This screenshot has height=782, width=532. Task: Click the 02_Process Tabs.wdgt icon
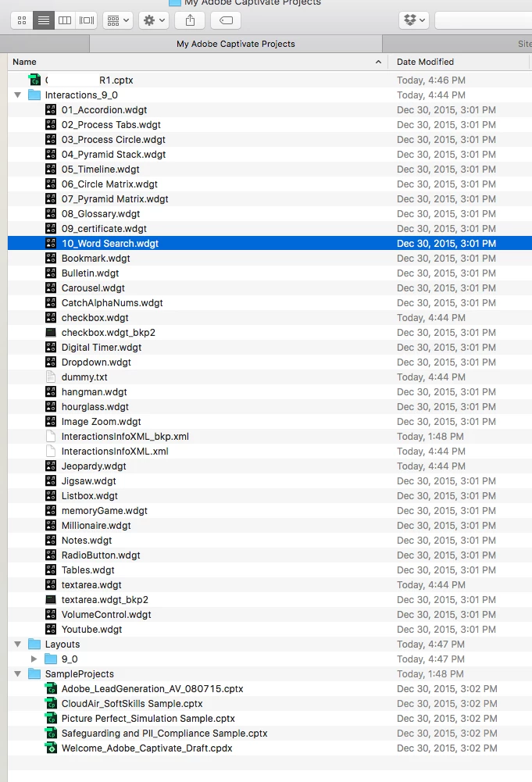tap(51, 125)
